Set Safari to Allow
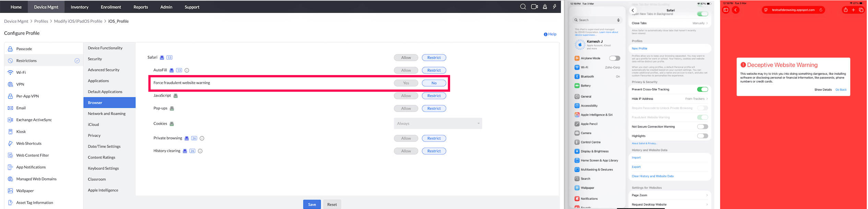The image size is (868, 209). tap(406, 58)
